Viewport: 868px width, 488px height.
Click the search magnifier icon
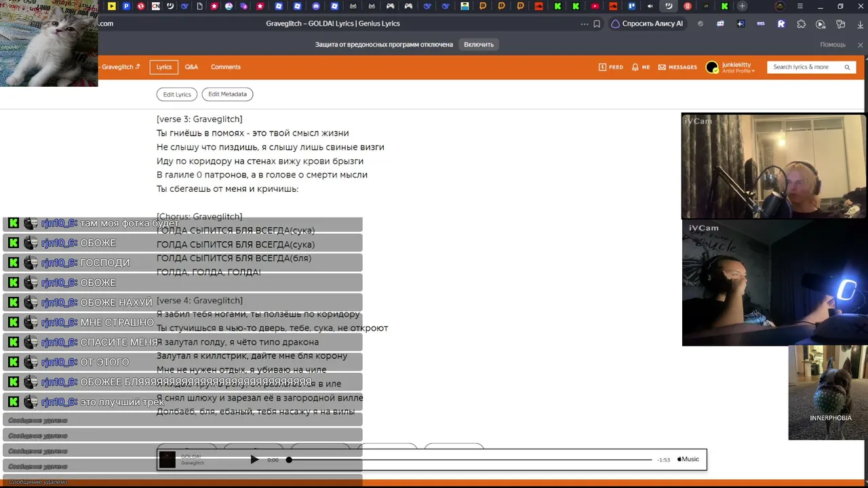(x=847, y=67)
